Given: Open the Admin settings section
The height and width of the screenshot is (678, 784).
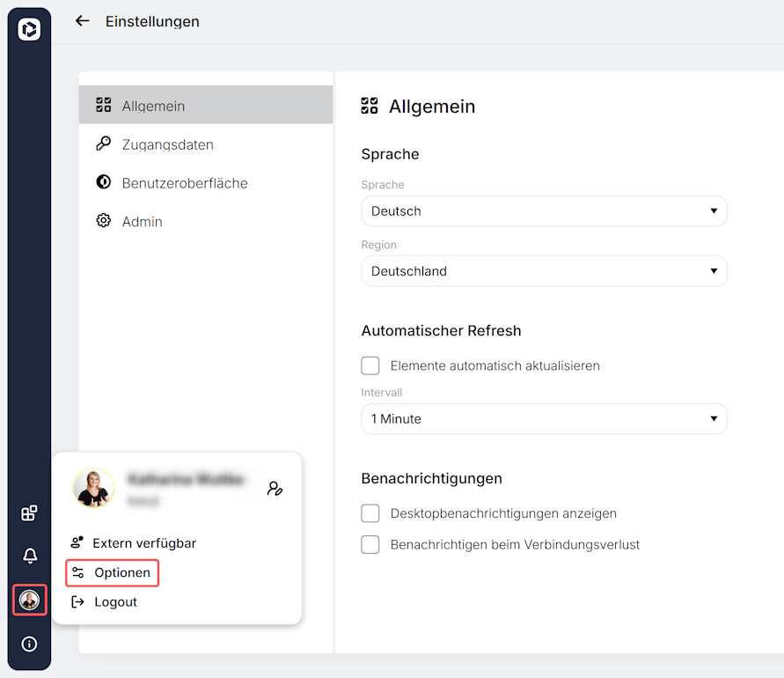Looking at the screenshot, I should point(142,222).
